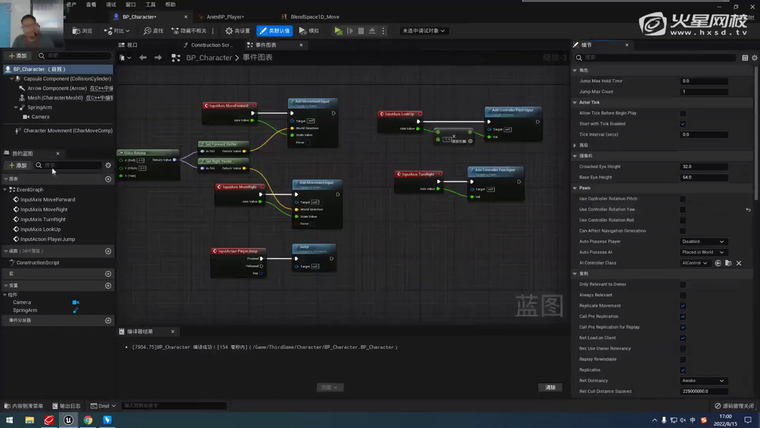Click Jump Max Count input field
Viewport: 760px width, 428px height.
tap(704, 92)
